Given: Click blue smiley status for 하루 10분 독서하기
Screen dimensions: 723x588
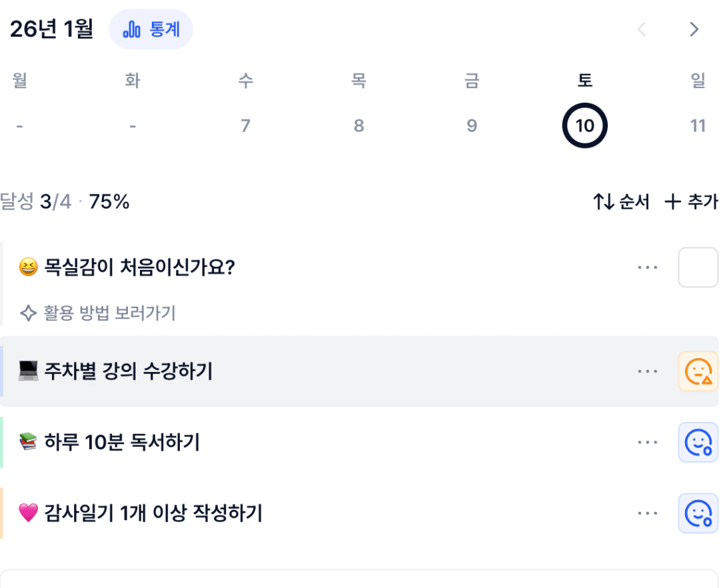Looking at the screenshot, I should [x=698, y=442].
